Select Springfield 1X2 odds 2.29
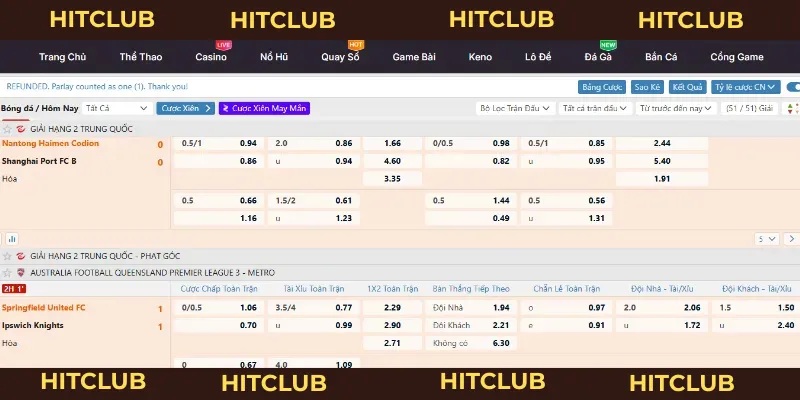Screen dimensions: 800x400 point(392,308)
